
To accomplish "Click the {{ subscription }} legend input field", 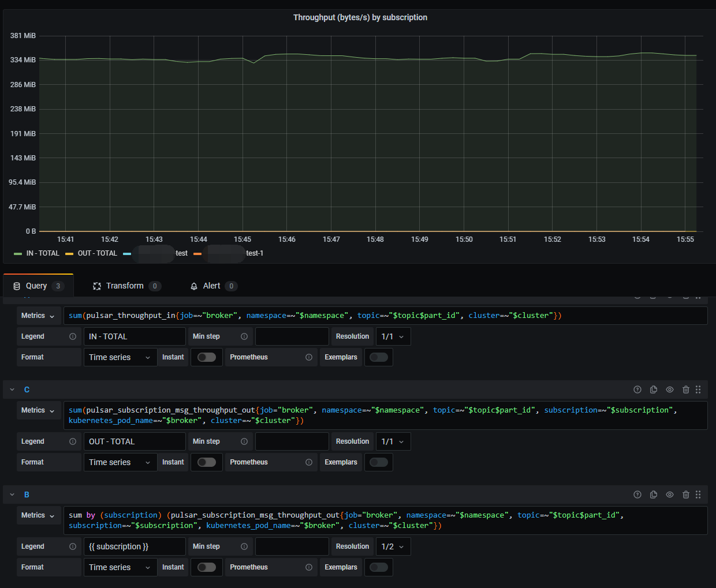I will click(135, 546).
